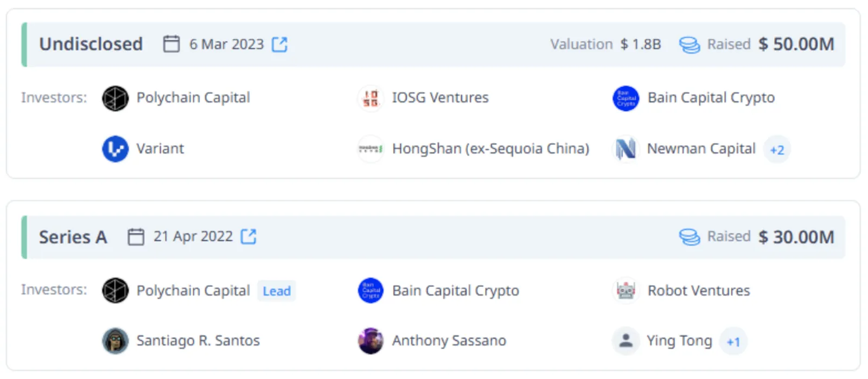Expand +2 more investors in Undisclosed round
The width and height of the screenshot is (868, 379).
(x=777, y=150)
